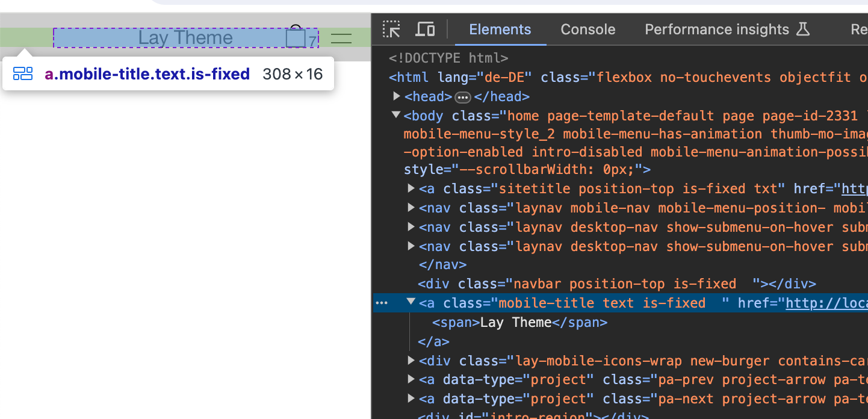Screen dimensions: 868x419
Task: Expand the first desktop-nav element
Action: click(x=411, y=227)
